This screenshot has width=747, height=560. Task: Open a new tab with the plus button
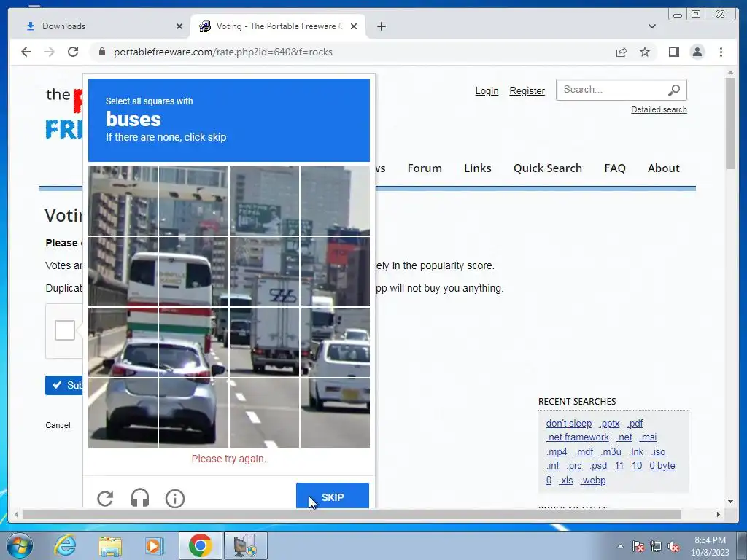[381, 26]
